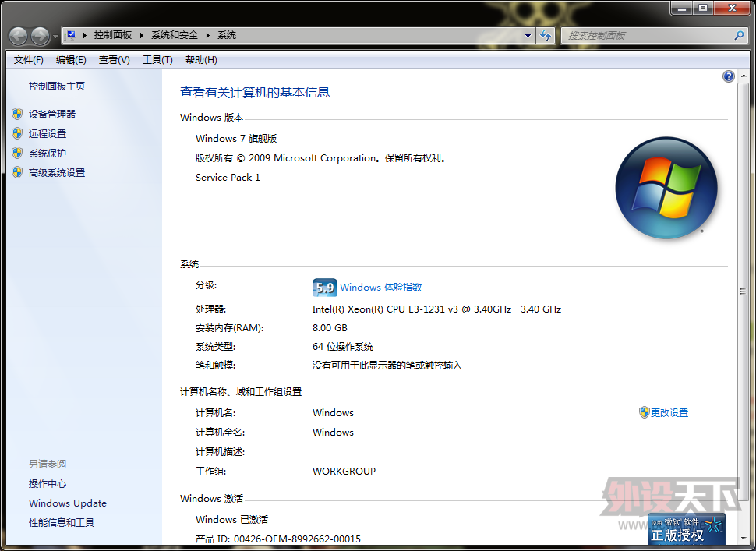
Task: Click the vertical scrollbar thumb
Action: point(743,291)
